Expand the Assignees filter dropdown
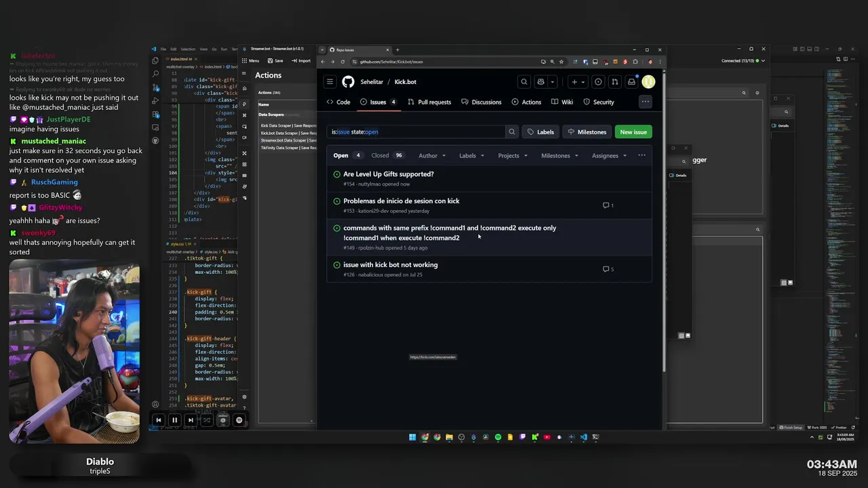 pos(609,156)
